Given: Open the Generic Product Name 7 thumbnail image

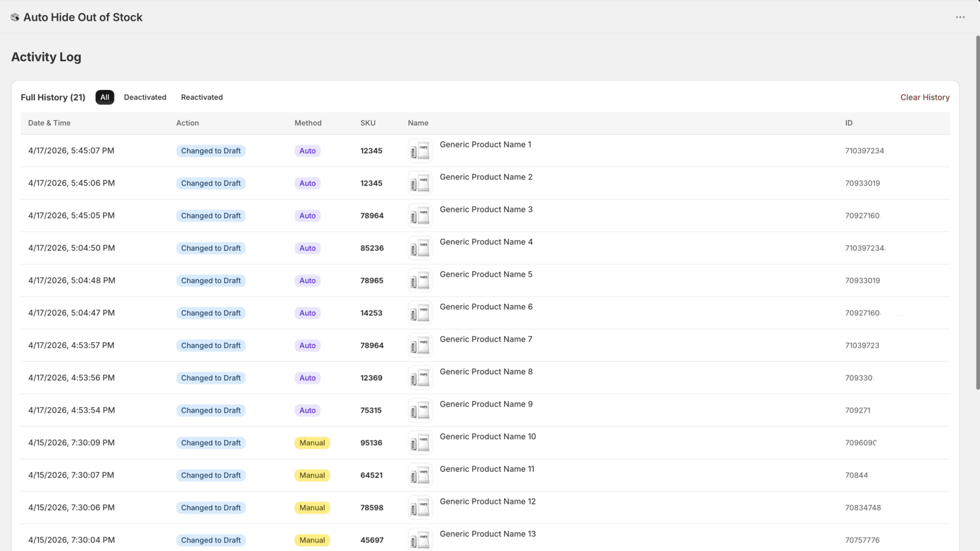Looking at the screenshot, I should coord(420,345).
